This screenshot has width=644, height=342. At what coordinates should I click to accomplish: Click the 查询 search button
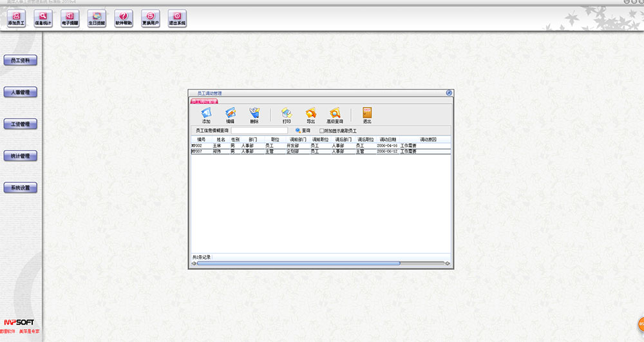coord(303,131)
